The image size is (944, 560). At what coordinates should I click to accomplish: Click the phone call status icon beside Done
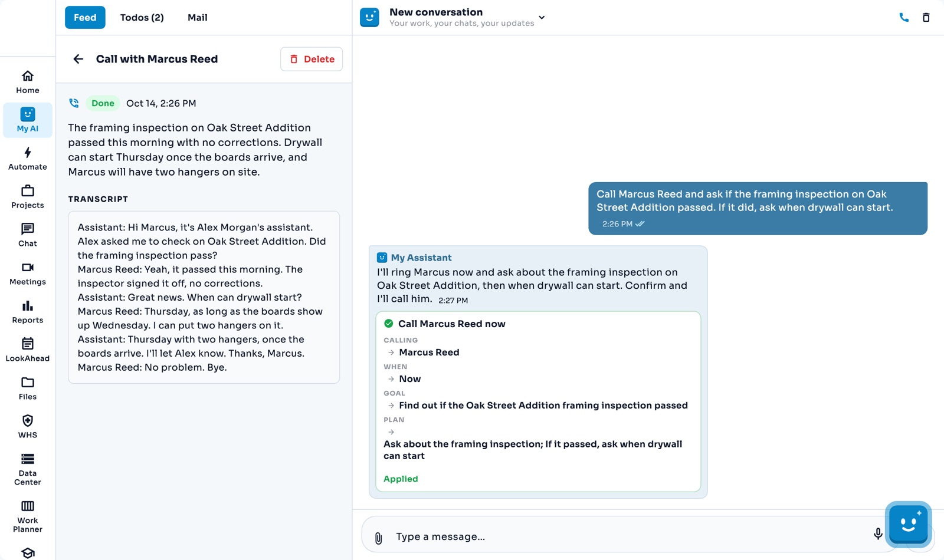pos(74,103)
